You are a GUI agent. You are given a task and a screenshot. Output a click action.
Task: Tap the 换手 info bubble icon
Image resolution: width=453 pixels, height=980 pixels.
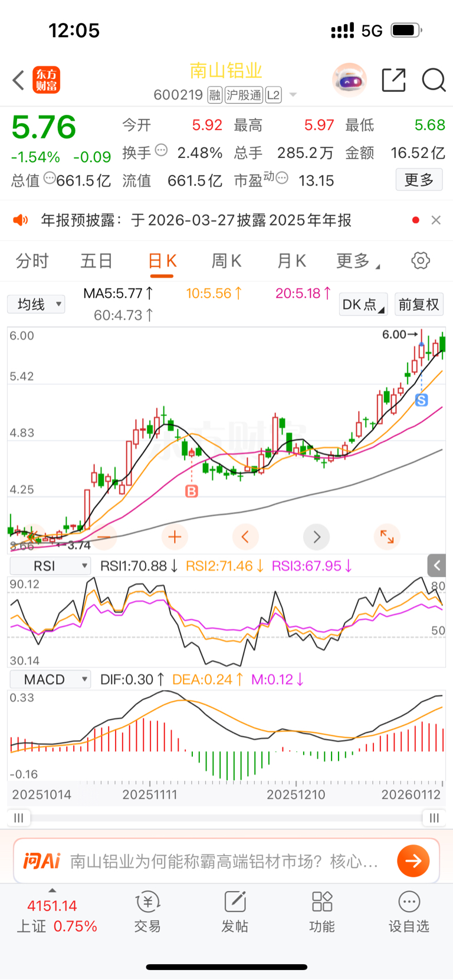click(161, 150)
